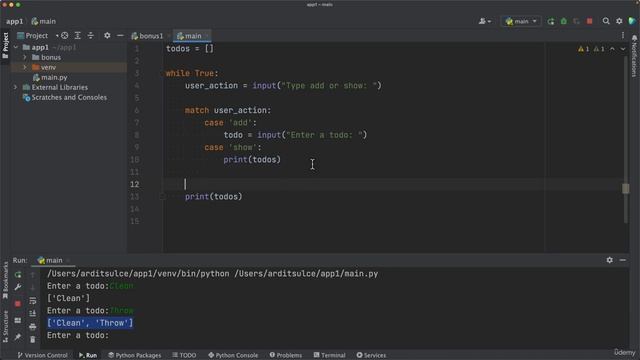
Task: Open Python Packages tool window
Action: point(135,355)
